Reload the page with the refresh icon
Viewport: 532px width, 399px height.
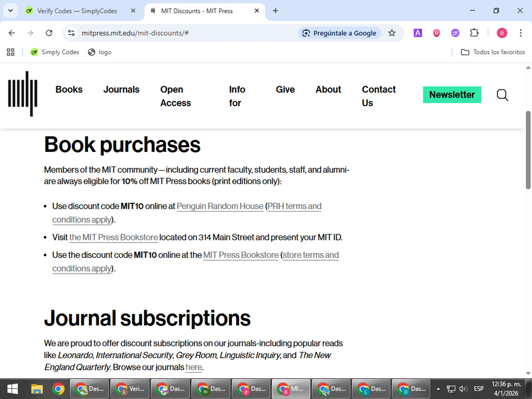49,33
